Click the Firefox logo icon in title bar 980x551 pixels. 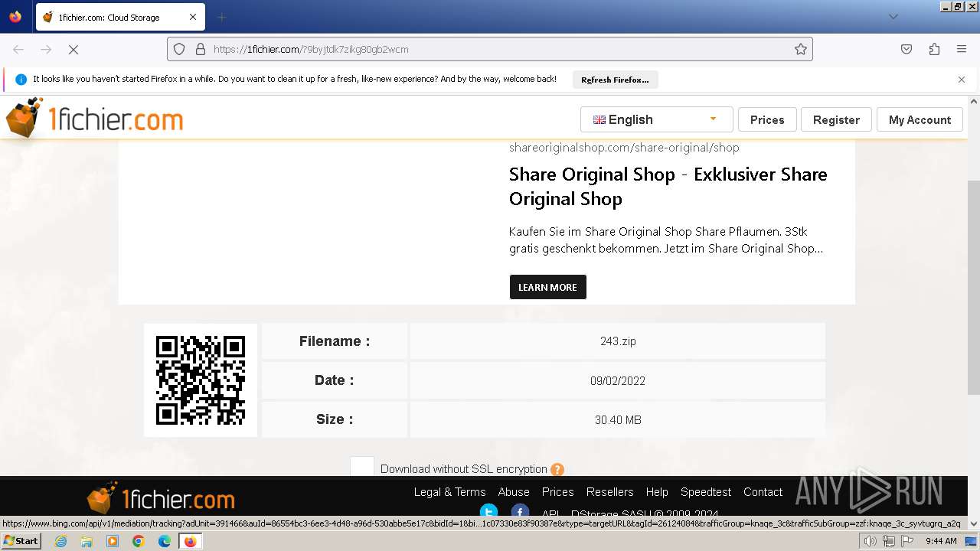click(x=15, y=17)
